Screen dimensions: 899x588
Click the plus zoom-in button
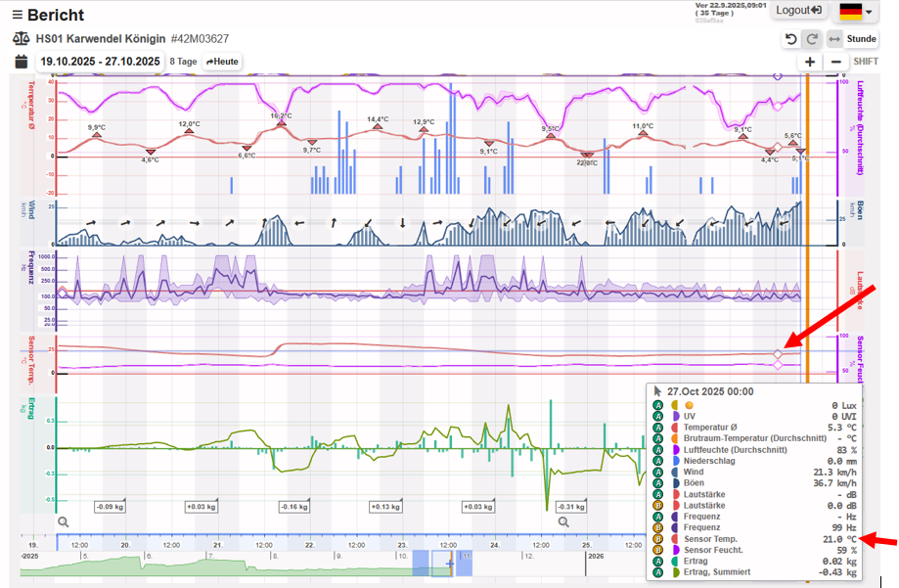pos(810,62)
